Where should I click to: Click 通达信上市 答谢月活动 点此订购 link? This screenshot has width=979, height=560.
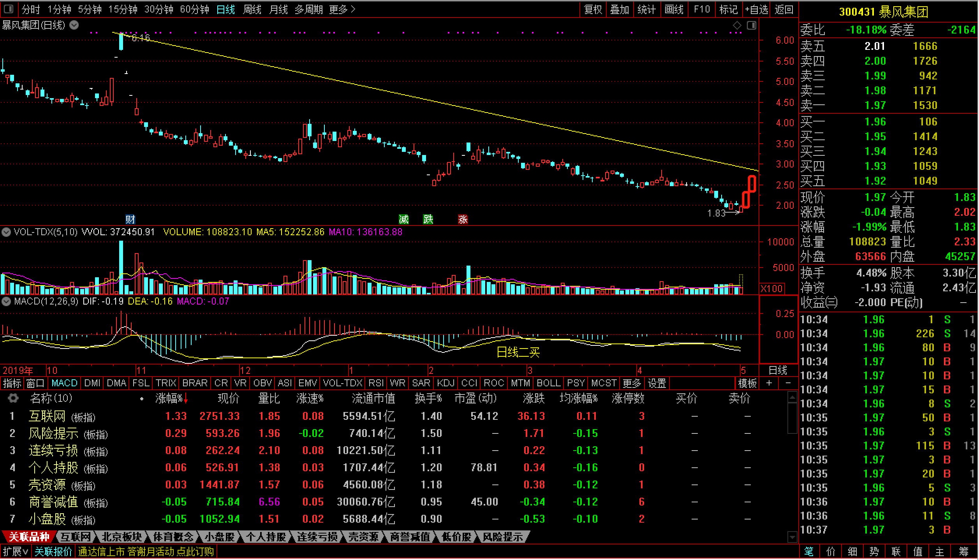pyautogui.click(x=146, y=552)
